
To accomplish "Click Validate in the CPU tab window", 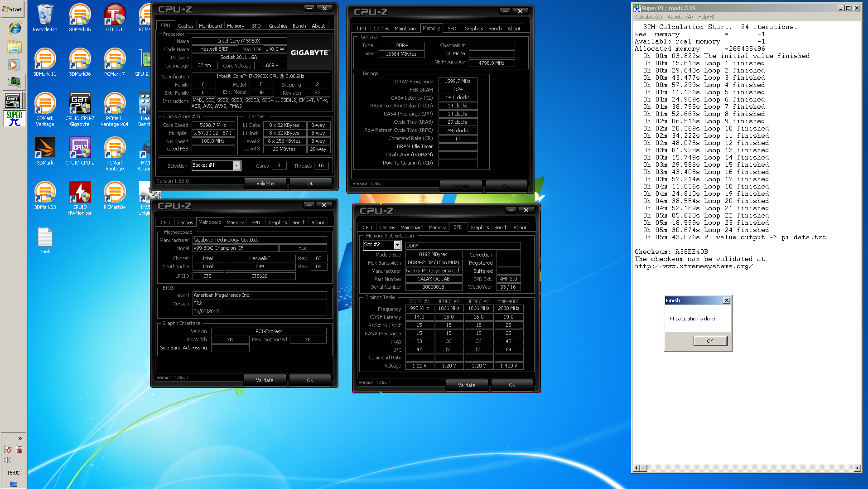I will [265, 184].
